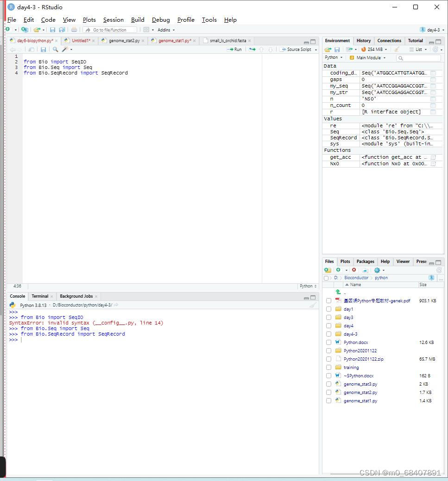Click the save-all documents icon in the main toolbar
Screen dimensions: 448x481
[x=62, y=30]
